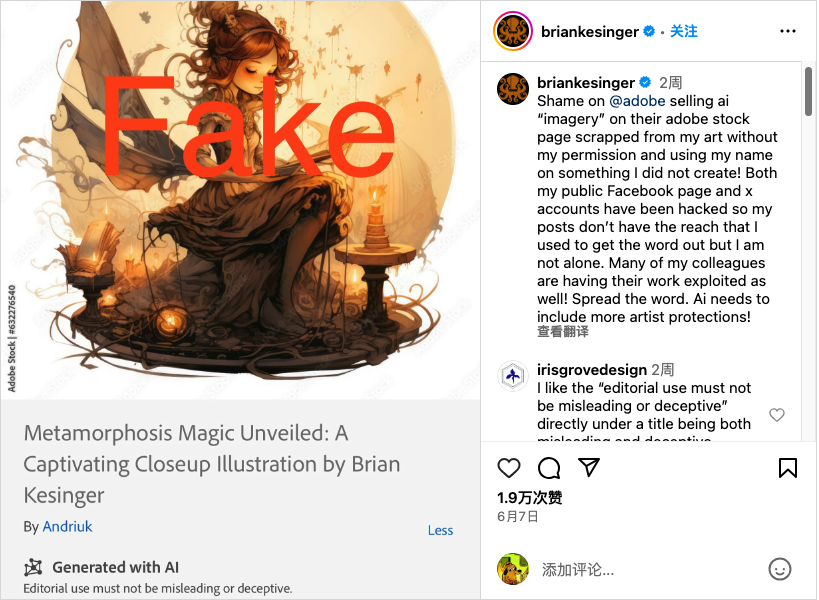Image resolution: width=819 pixels, height=600 pixels.
Task: Open the three-dot more options menu
Action: 788,31
